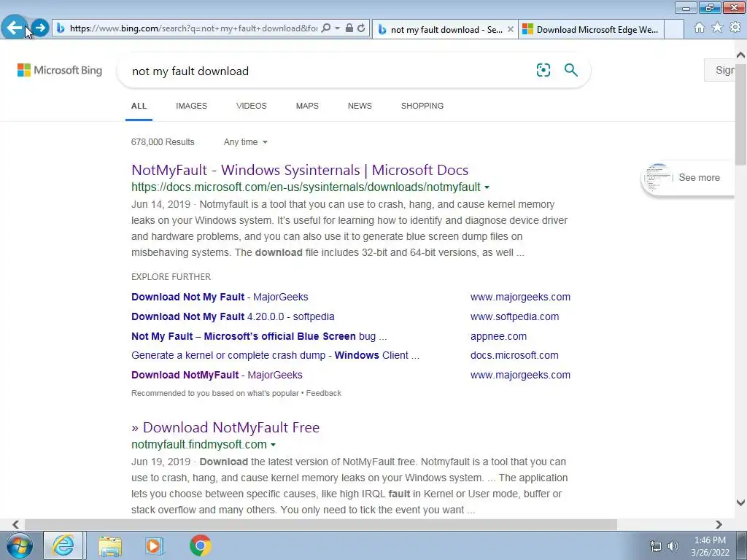Open NotMyFault - Windows Sysinternals result
The image size is (747, 560).
click(x=300, y=170)
